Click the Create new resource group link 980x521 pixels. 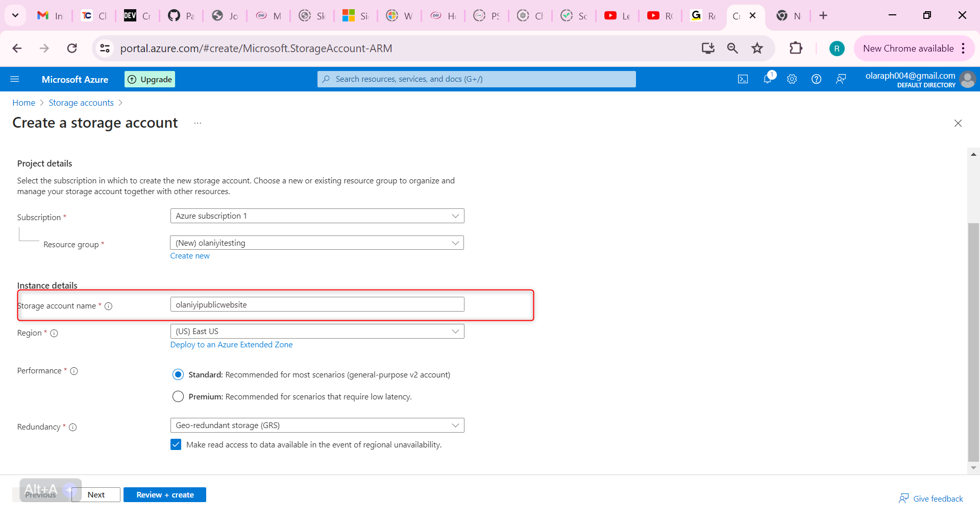190,256
